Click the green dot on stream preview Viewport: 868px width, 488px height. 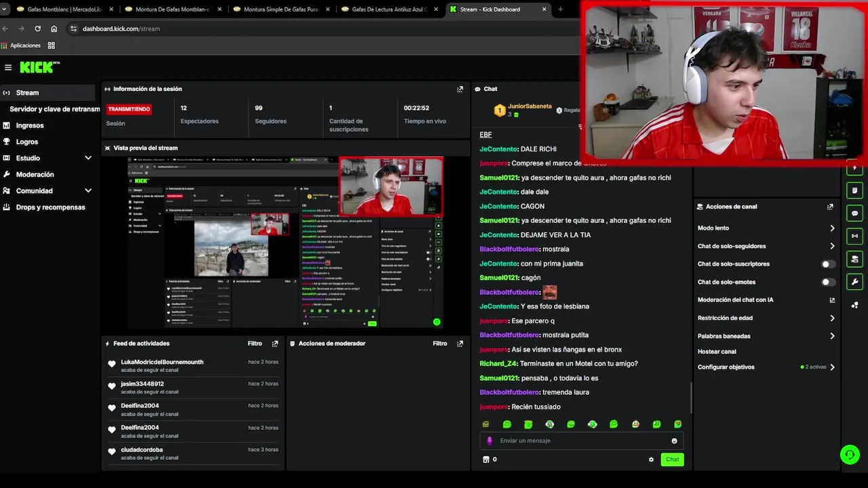(437, 322)
